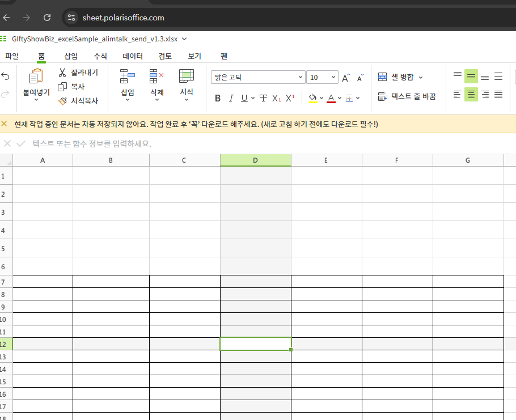Click the undo arrow icon
516x420 pixels.
point(6,76)
